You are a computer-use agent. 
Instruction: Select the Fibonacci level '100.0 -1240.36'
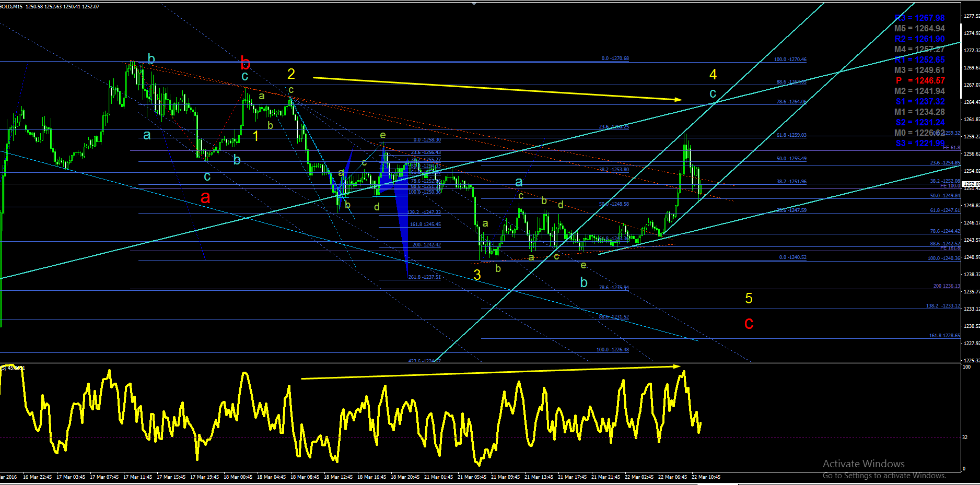coord(943,258)
